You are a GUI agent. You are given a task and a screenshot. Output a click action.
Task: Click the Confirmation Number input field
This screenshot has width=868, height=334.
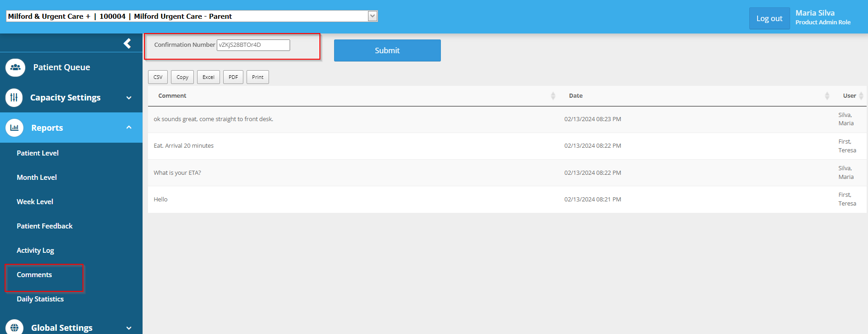click(x=253, y=45)
